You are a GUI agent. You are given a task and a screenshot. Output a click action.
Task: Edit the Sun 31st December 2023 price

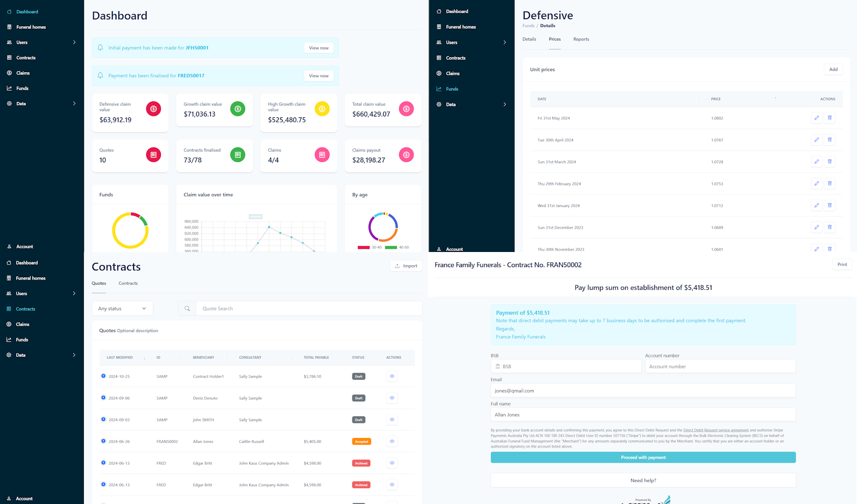point(816,227)
